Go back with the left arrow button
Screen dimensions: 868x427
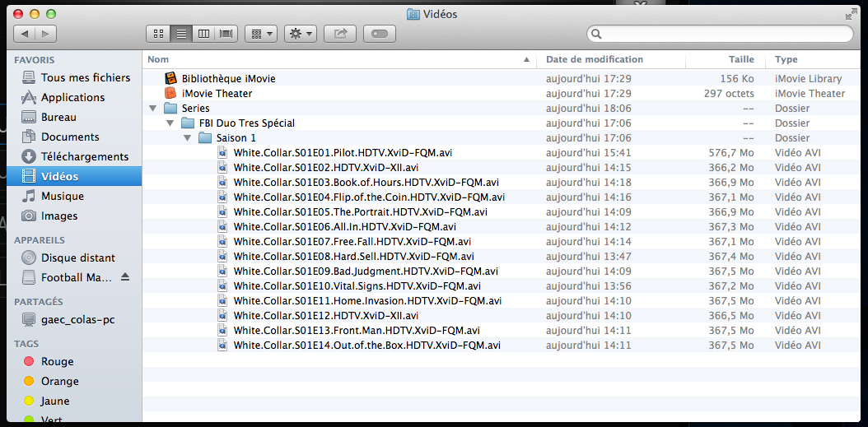[25, 34]
